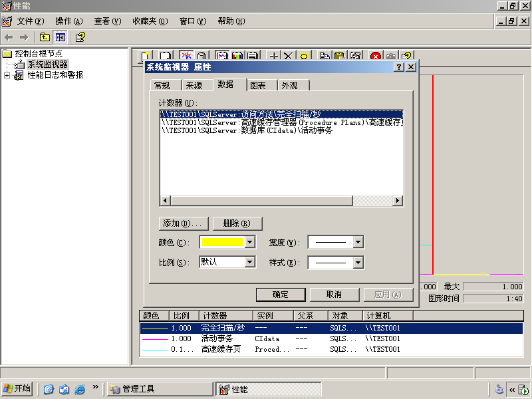The height and width of the screenshot is (399, 532).
Task: Open the Style dropdown arrow
Action: 358,262
